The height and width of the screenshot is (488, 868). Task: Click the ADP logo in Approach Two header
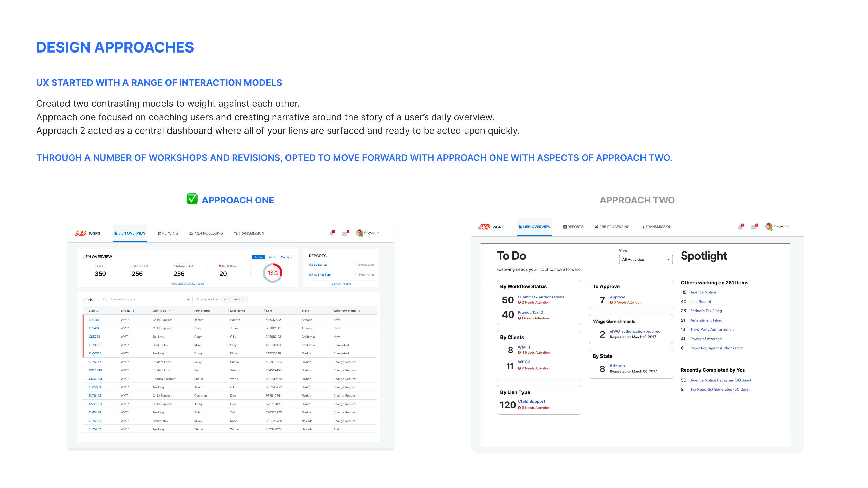pos(484,227)
